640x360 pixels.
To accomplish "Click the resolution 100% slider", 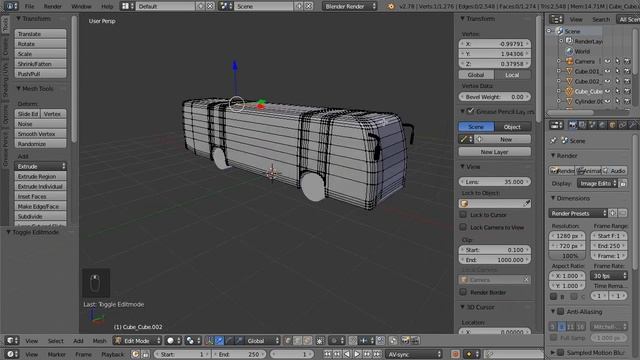I will [567, 256].
